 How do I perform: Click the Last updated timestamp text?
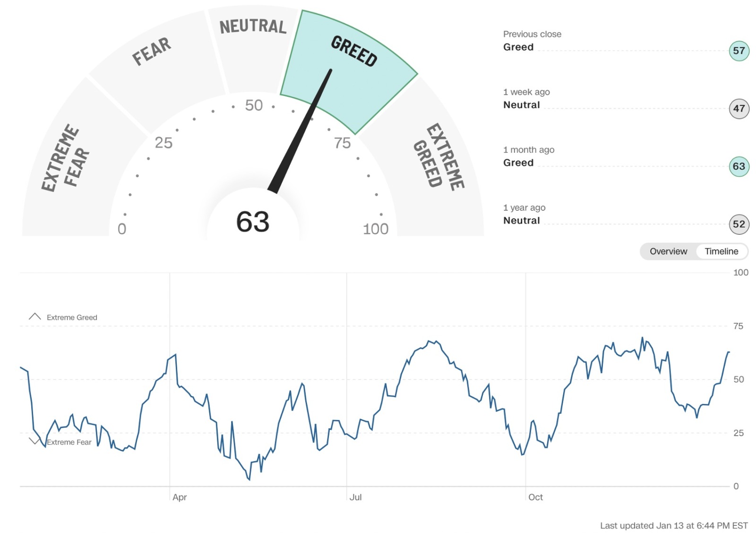[674, 525]
